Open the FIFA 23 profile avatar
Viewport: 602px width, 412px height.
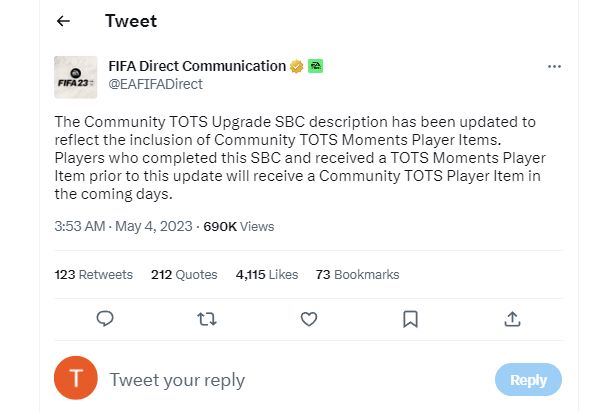[x=76, y=77]
